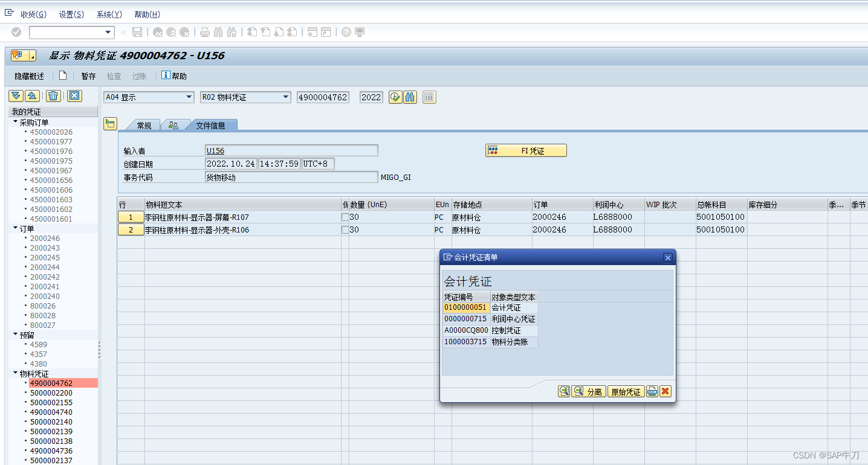Click row 2 line number button
This screenshot has height=465, width=868.
pos(131,229)
